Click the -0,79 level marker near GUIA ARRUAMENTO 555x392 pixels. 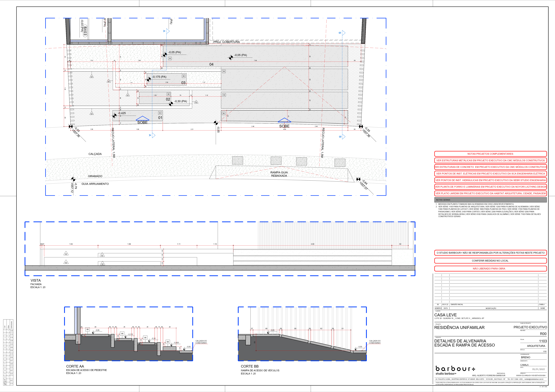click(x=73, y=179)
